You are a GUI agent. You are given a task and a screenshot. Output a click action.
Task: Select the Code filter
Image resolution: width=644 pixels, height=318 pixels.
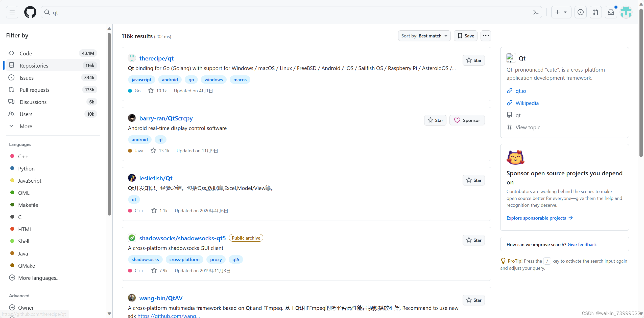pos(26,53)
